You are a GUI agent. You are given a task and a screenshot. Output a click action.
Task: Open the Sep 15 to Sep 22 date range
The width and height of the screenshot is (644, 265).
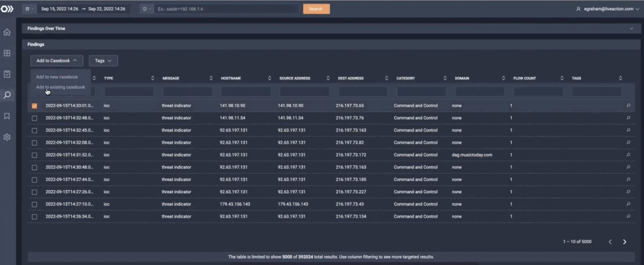coord(83,9)
